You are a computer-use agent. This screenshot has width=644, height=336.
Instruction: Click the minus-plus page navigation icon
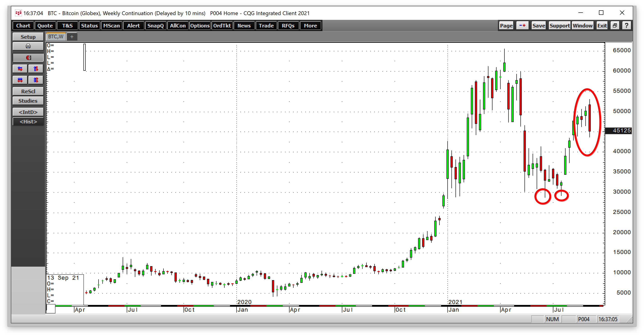522,26
